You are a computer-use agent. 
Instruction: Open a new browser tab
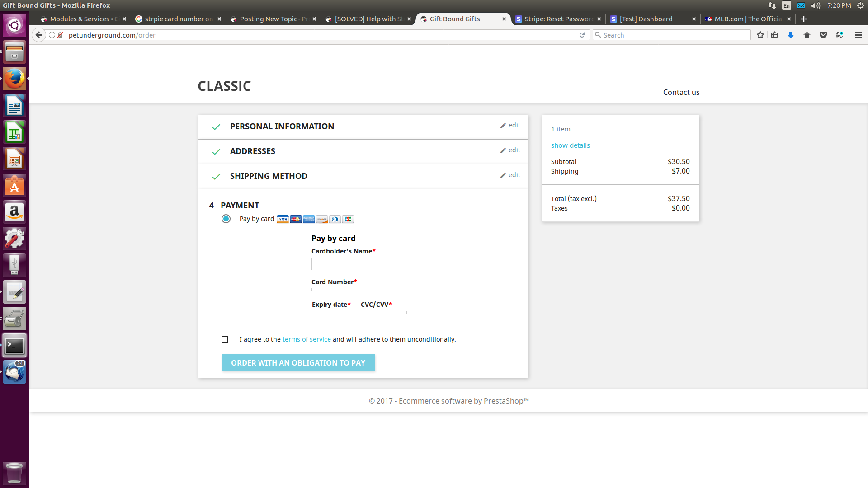tap(804, 19)
